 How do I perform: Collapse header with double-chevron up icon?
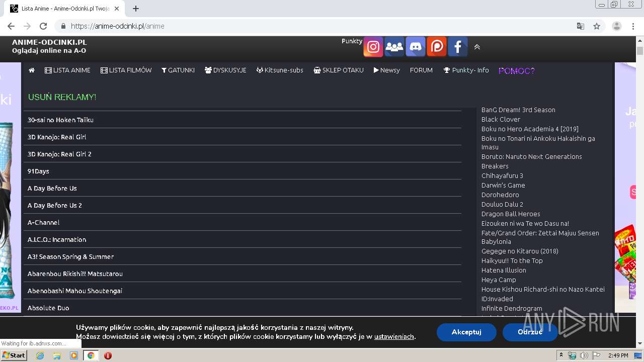coord(477,47)
